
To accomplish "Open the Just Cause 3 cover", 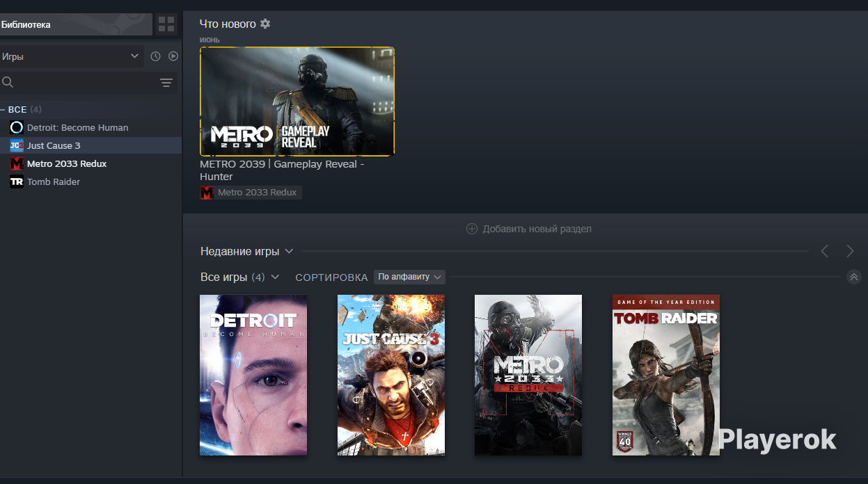I will click(x=391, y=375).
